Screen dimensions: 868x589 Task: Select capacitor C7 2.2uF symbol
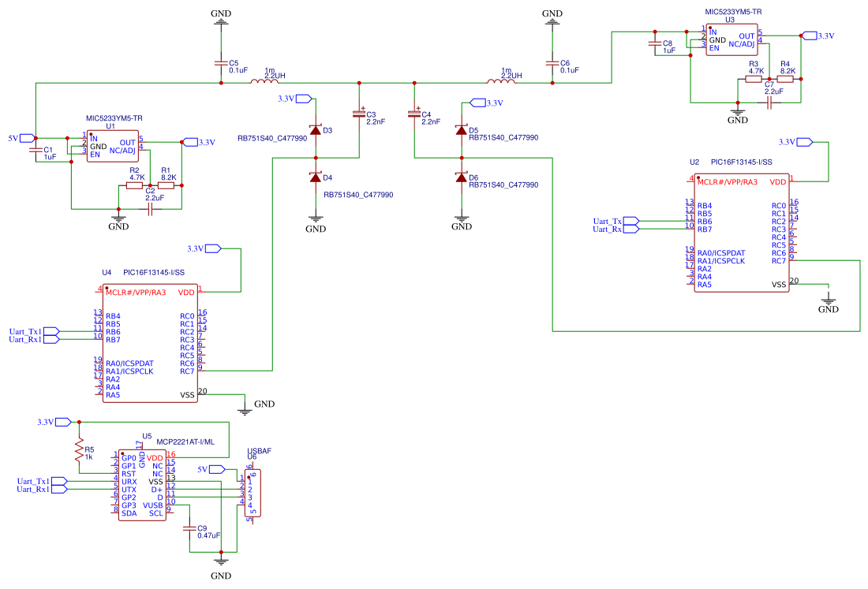tap(769, 103)
